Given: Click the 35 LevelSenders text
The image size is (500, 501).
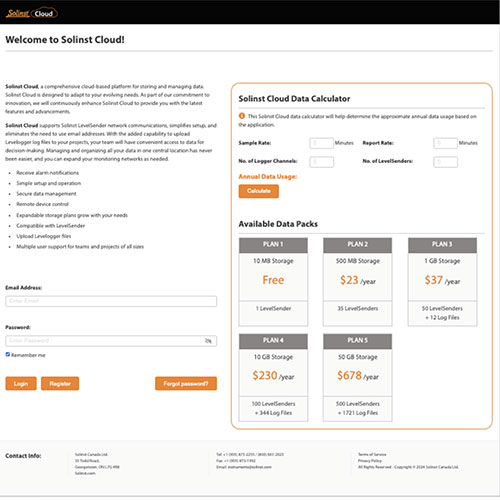Looking at the screenshot, I should (x=358, y=309).
